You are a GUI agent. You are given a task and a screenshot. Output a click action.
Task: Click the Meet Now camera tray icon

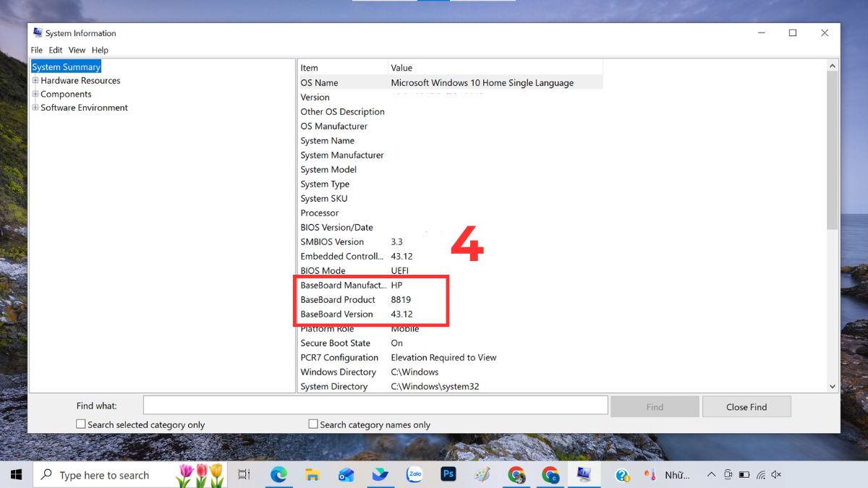pyautogui.click(x=728, y=475)
